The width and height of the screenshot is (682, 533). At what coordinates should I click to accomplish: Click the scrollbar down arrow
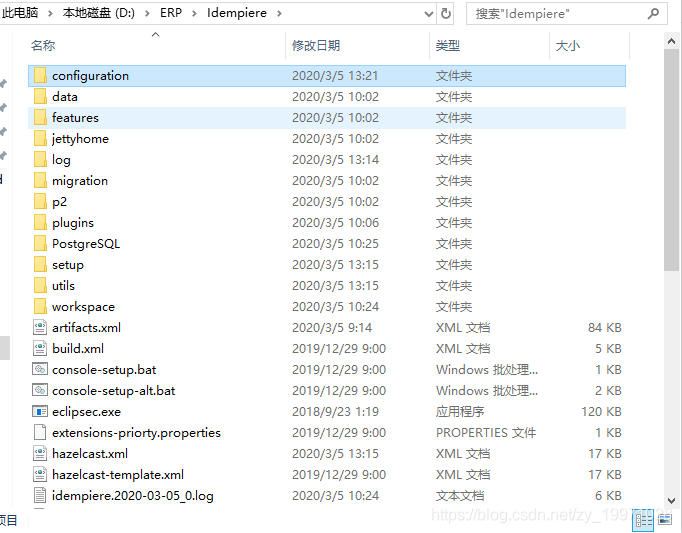pyautogui.click(x=671, y=501)
